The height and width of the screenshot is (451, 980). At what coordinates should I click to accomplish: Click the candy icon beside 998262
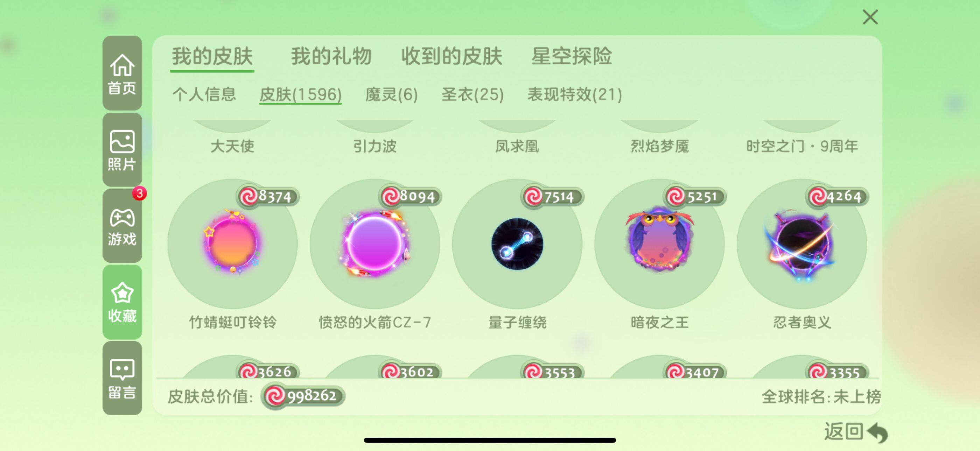(275, 396)
